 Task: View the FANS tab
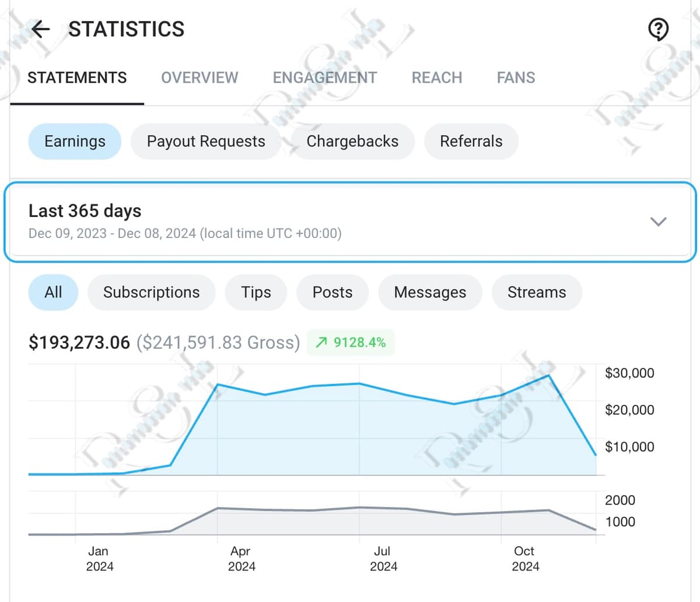point(516,78)
